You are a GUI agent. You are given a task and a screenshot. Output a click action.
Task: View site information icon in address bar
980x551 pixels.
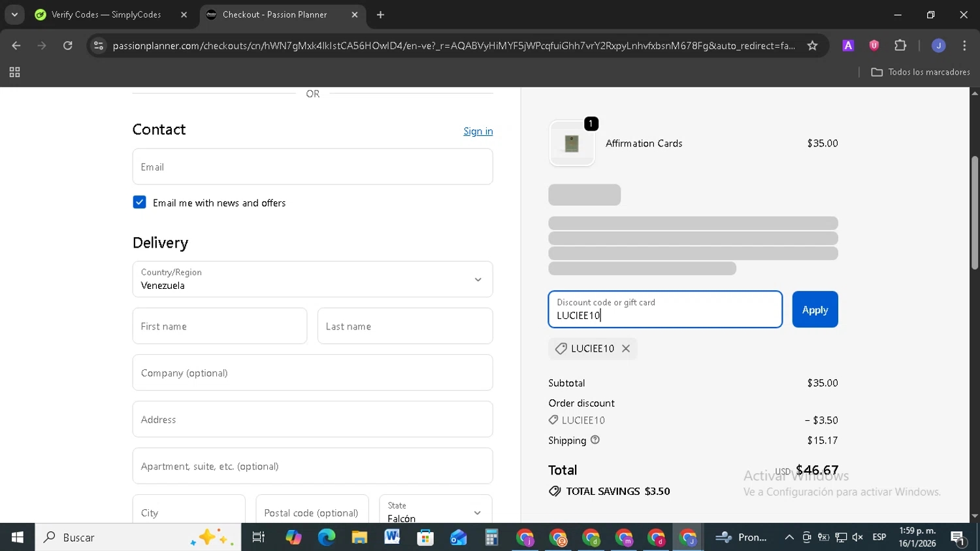99,46
